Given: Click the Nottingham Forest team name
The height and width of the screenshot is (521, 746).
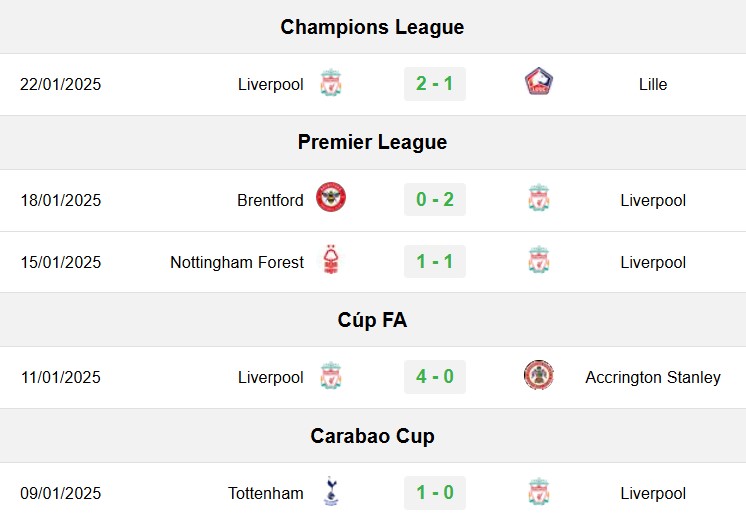Looking at the screenshot, I should coord(237,262).
